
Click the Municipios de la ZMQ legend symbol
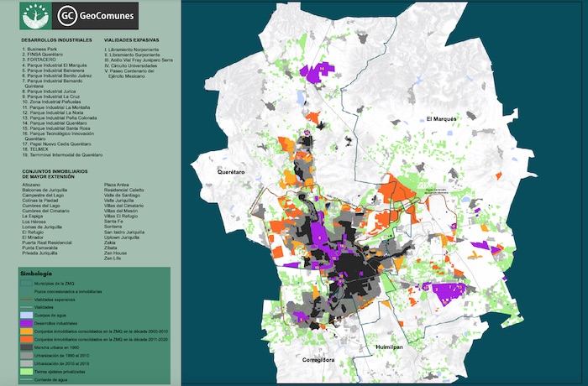pos(26,283)
